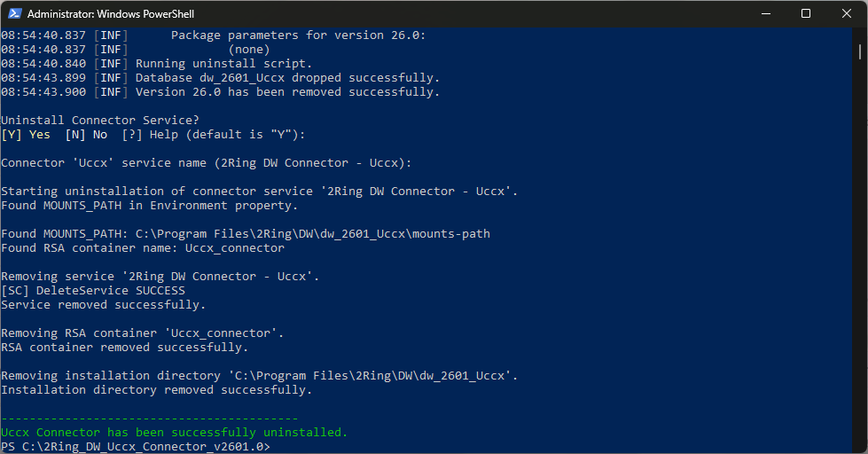Screen dimensions: 868x454
Task: Click the "[N] No" option text
Action: [86, 135]
